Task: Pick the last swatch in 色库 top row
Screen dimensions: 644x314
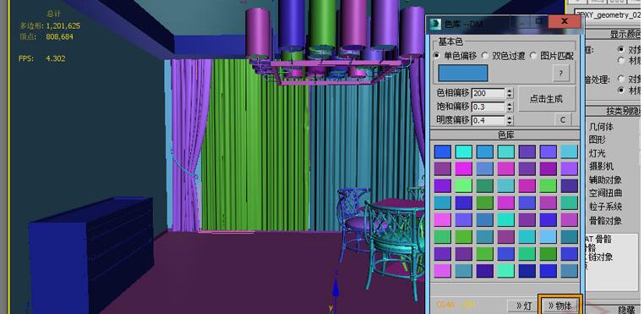Action: coord(570,151)
